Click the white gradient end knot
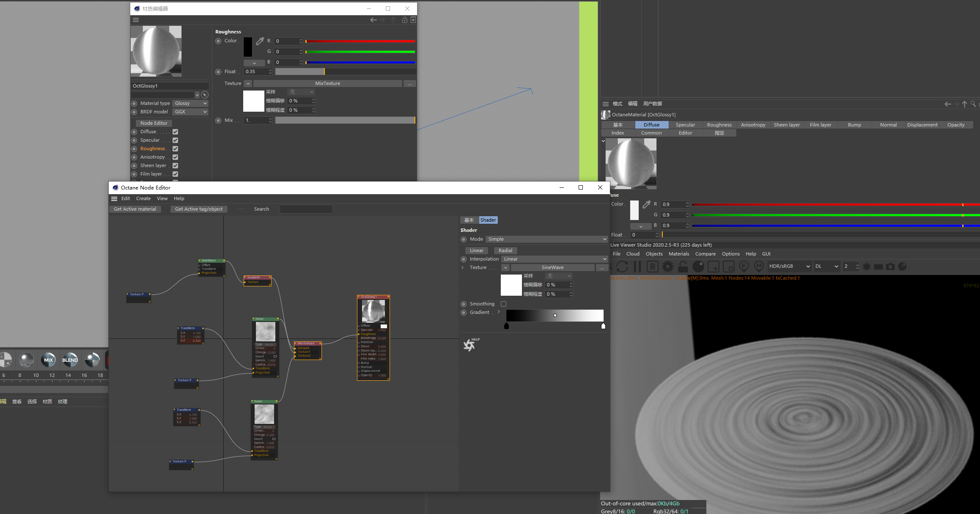The width and height of the screenshot is (980, 514). (603, 326)
